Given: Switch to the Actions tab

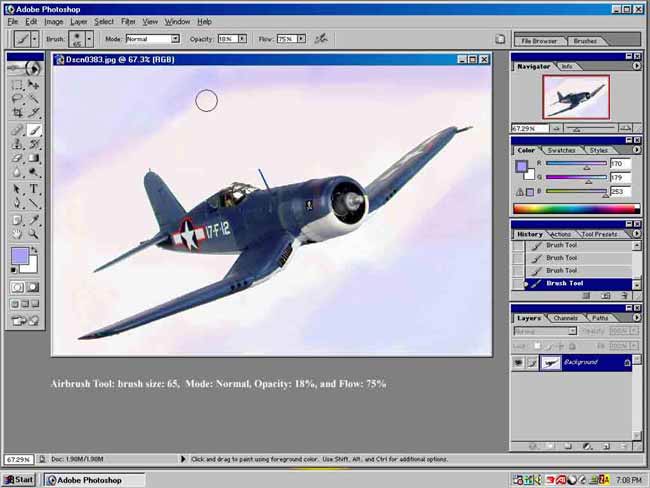Looking at the screenshot, I should point(560,234).
